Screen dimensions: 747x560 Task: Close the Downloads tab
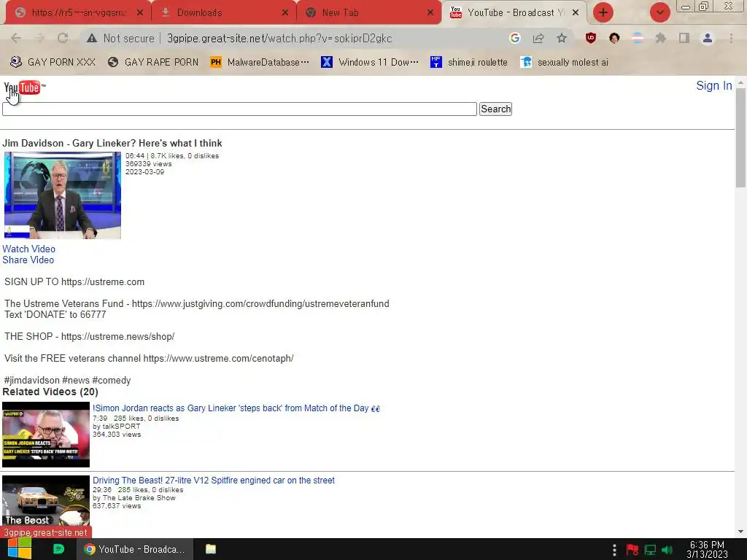pos(285,13)
